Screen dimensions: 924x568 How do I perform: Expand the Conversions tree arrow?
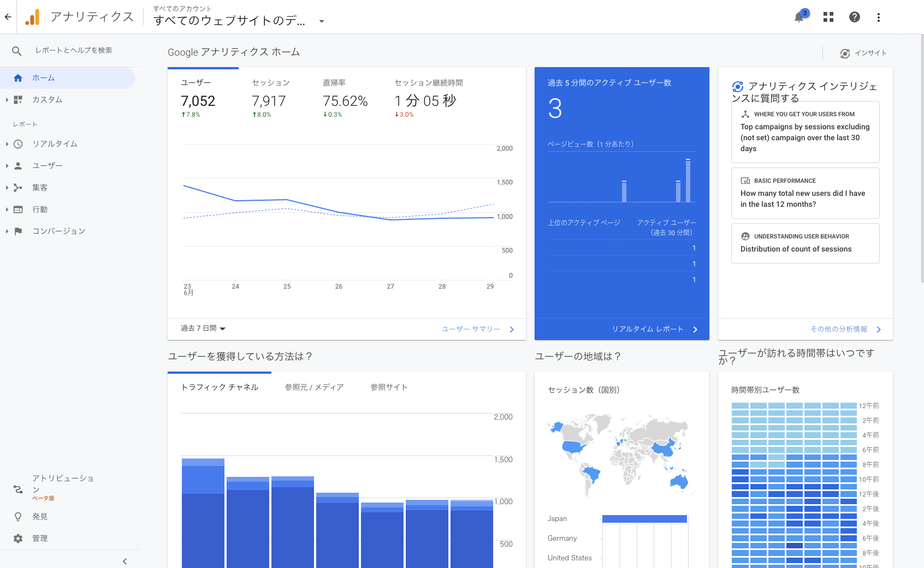[x=7, y=231]
